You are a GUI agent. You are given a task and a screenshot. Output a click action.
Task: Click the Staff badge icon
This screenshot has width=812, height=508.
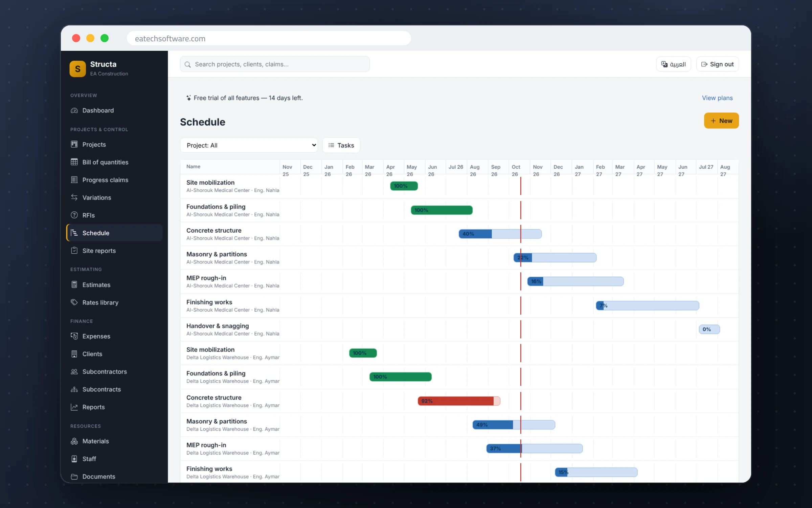tap(74, 459)
